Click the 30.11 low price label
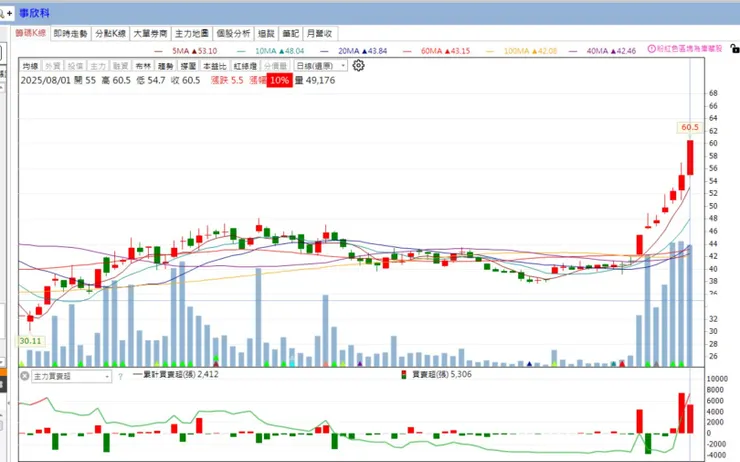Viewport: 740px width, 462px height. 31,341
